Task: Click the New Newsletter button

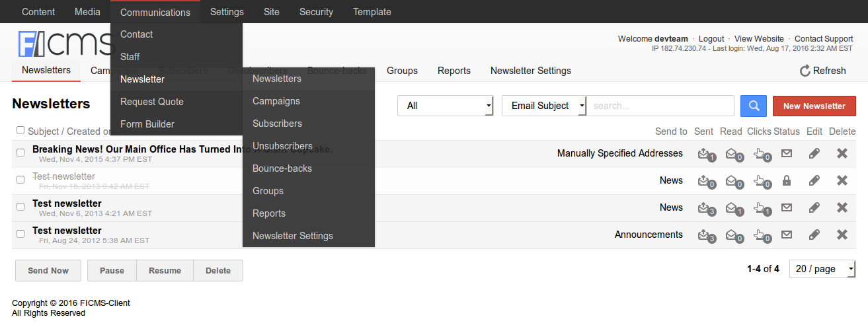Action: [x=814, y=106]
